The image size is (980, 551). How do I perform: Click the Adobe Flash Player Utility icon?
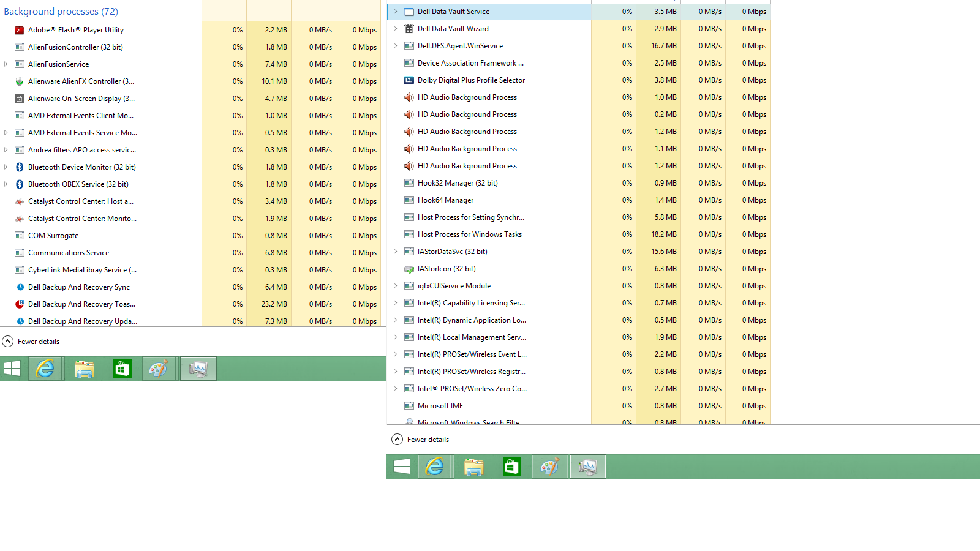pyautogui.click(x=20, y=30)
